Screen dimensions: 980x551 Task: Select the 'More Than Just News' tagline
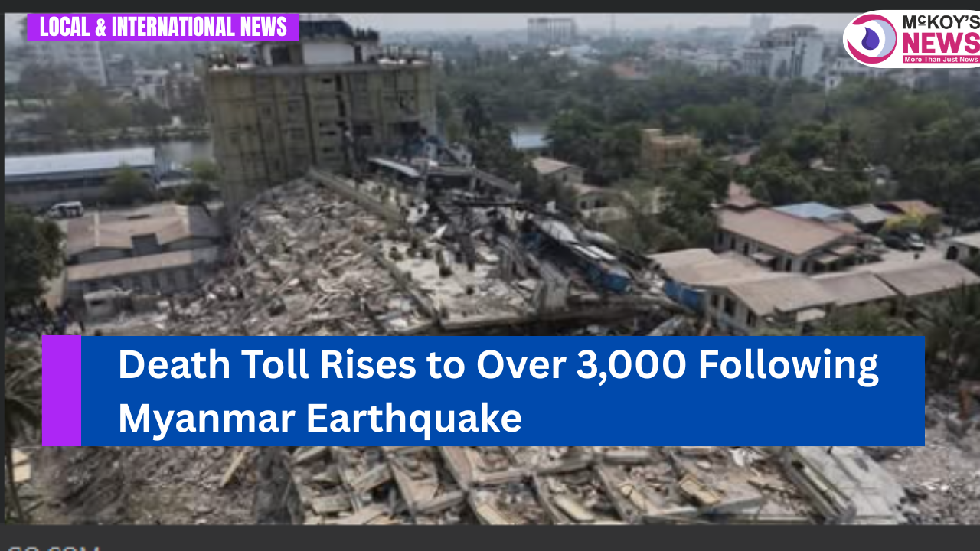pyautogui.click(x=941, y=60)
